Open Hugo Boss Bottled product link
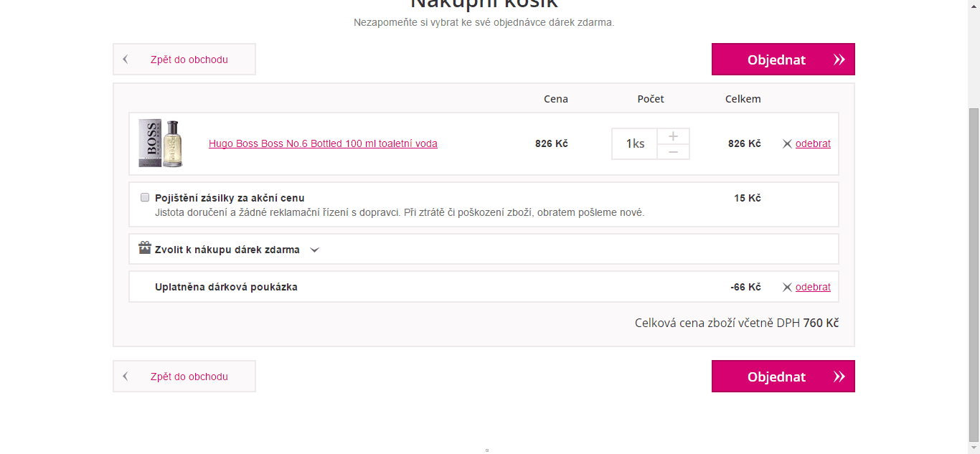This screenshot has height=454, width=980. click(x=323, y=143)
